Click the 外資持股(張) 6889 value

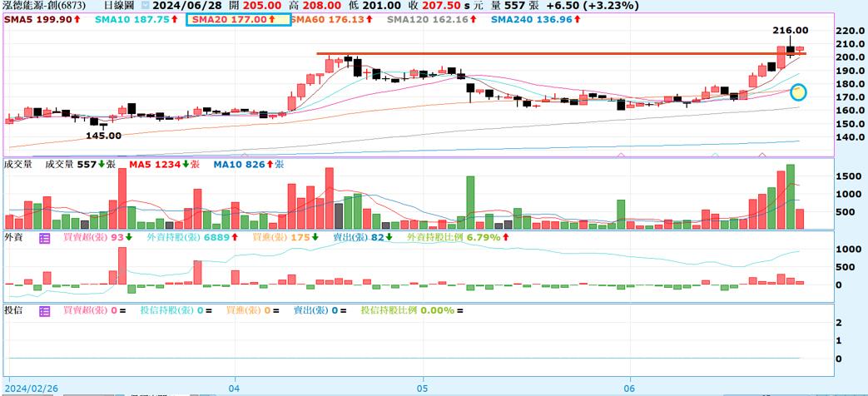point(192,237)
